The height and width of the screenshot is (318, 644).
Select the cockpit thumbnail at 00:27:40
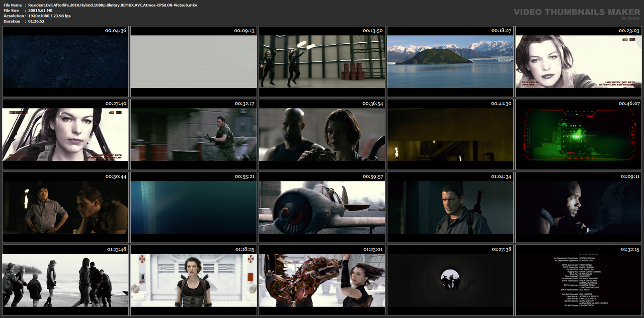pyautogui.click(x=65, y=134)
